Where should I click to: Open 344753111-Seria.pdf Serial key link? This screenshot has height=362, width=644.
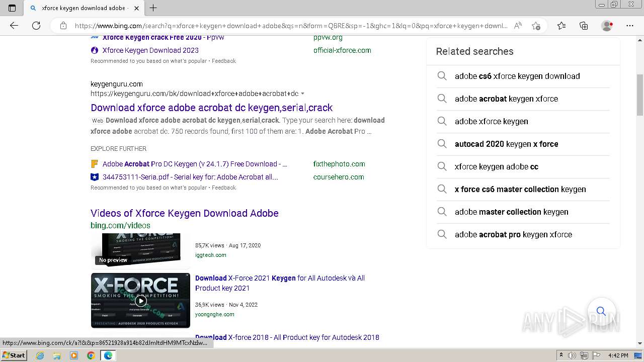point(190,177)
